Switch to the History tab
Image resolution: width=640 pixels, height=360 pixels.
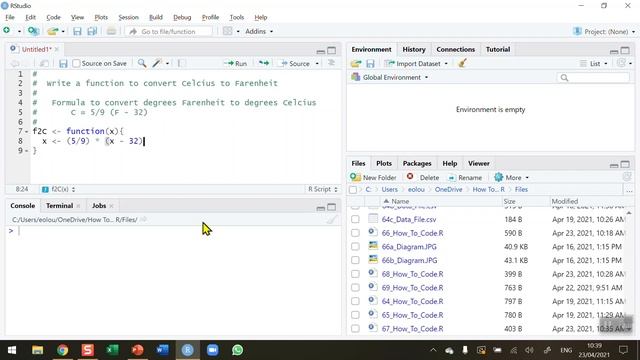click(x=413, y=49)
